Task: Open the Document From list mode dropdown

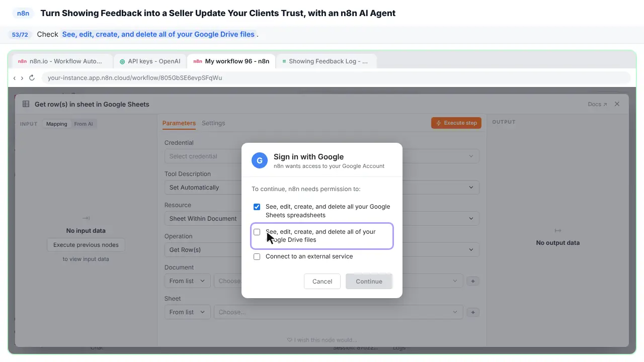Action: click(188, 281)
